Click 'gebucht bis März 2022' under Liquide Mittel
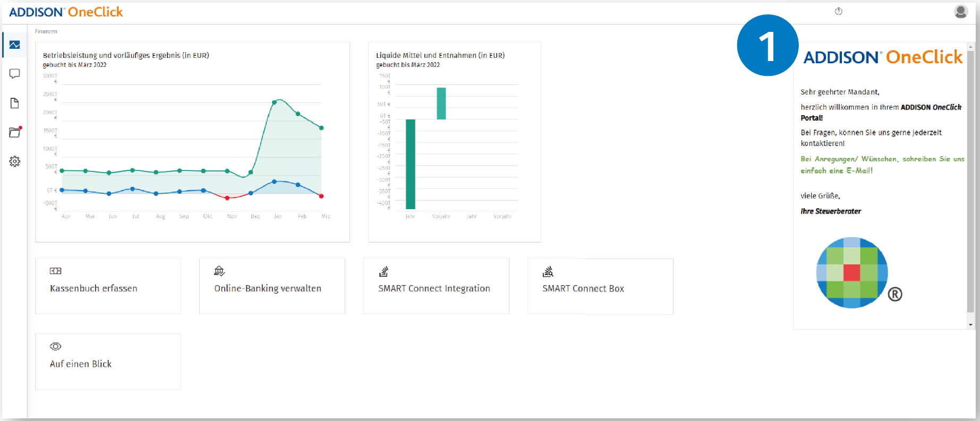Screen dimensions: 980x421 click(408, 65)
